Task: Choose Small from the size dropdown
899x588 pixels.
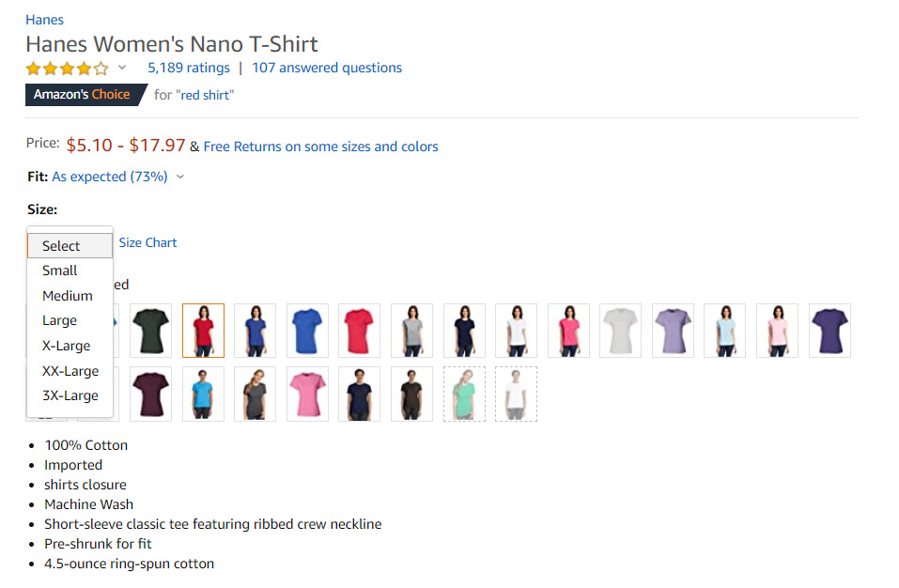Action: pos(60,271)
